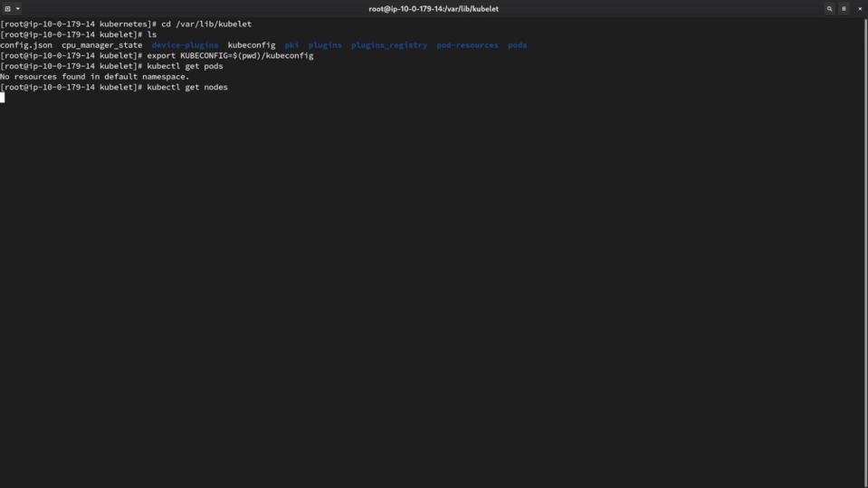Screen dimensions: 868x488
Task: Open the terminal search icon
Action: (829, 9)
